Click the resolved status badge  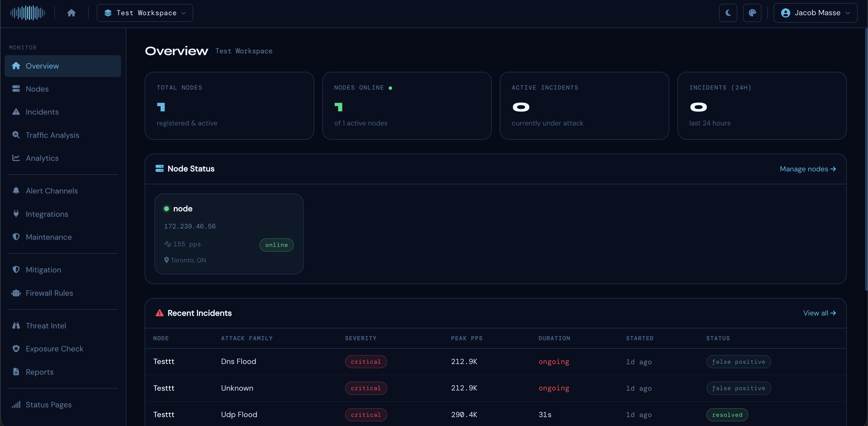(x=727, y=415)
